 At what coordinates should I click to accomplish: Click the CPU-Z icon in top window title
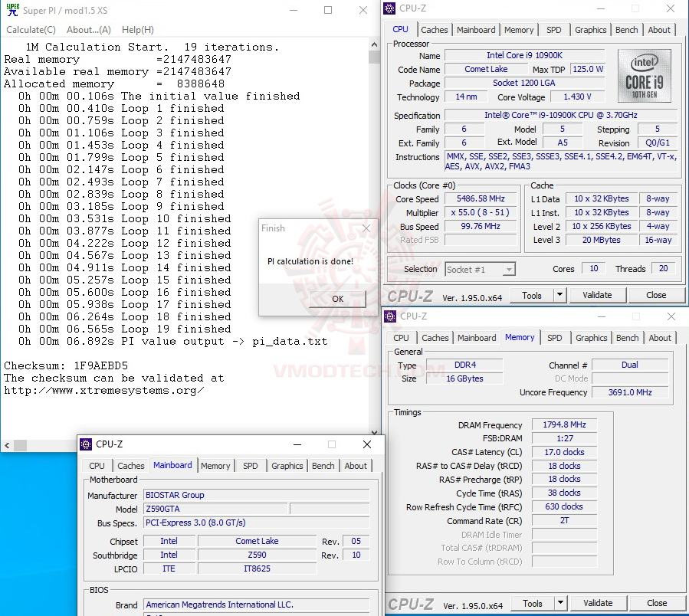click(x=389, y=8)
